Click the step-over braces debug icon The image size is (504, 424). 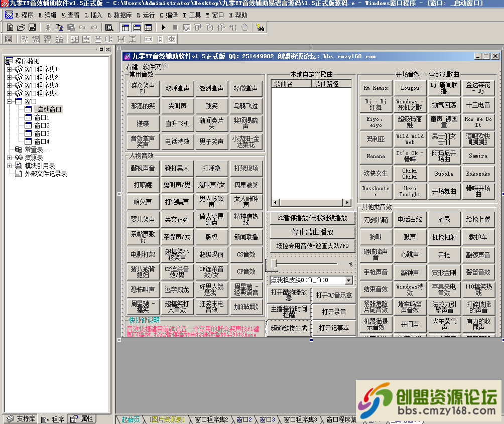pos(198,27)
